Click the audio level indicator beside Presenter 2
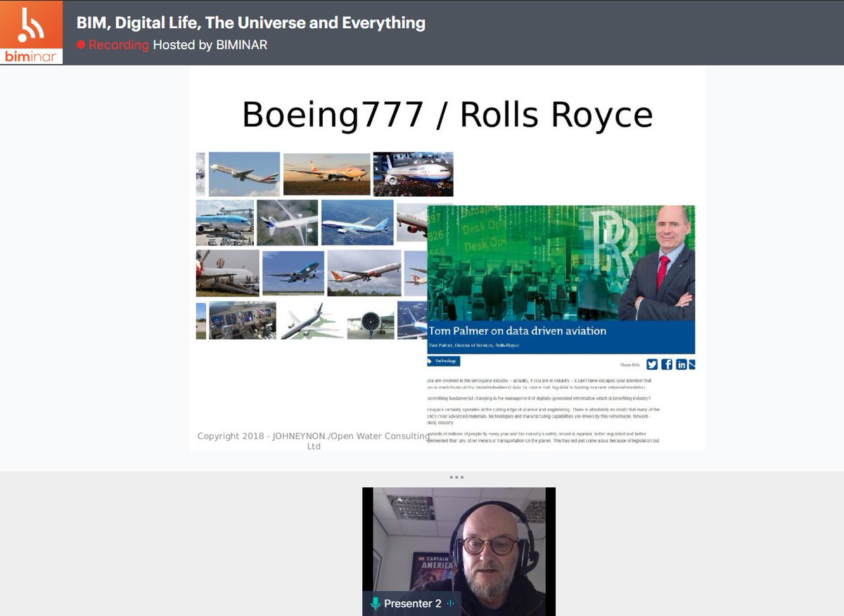The height and width of the screenshot is (616, 844). [x=450, y=603]
